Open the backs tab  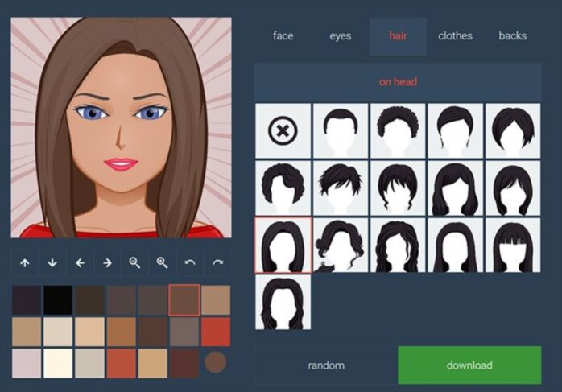point(513,36)
